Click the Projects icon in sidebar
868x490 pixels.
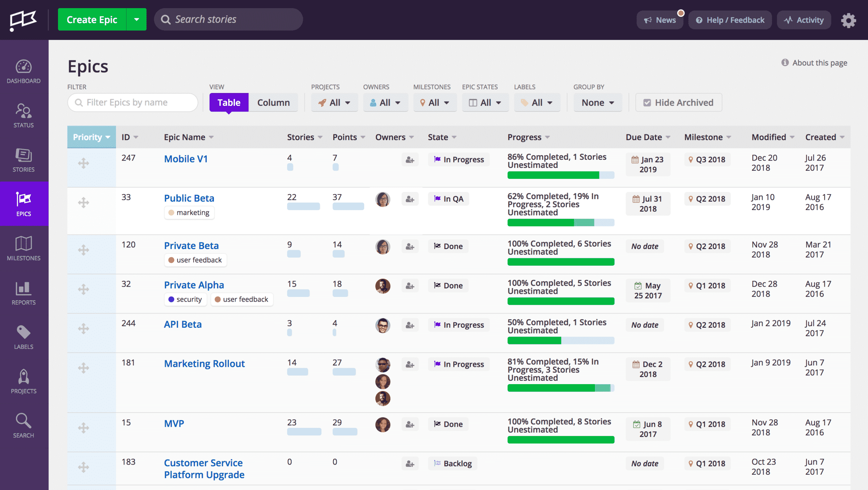[23, 377]
